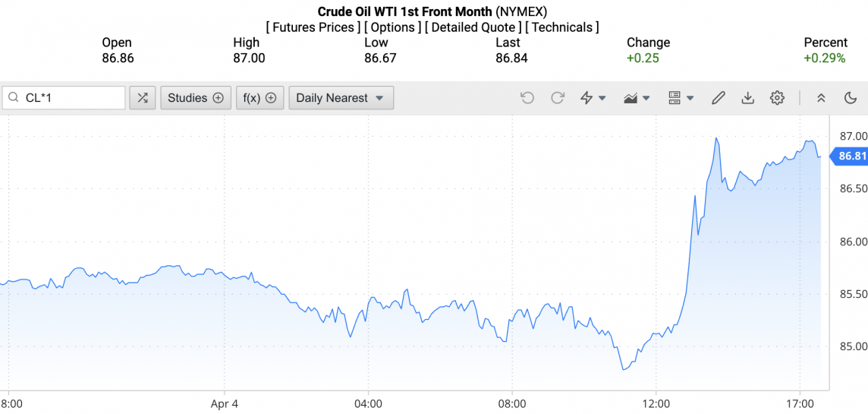The width and height of the screenshot is (868, 414).
Task: Download the chart image
Action: click(x=747, y=98)
